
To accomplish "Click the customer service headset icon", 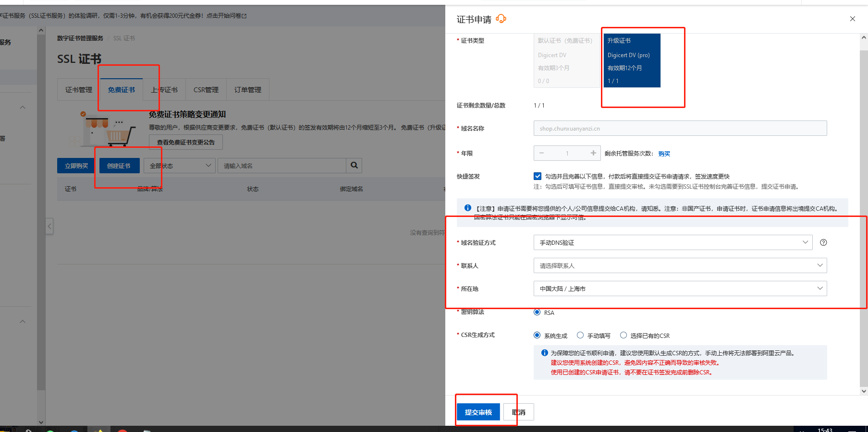I will [501, 19].
